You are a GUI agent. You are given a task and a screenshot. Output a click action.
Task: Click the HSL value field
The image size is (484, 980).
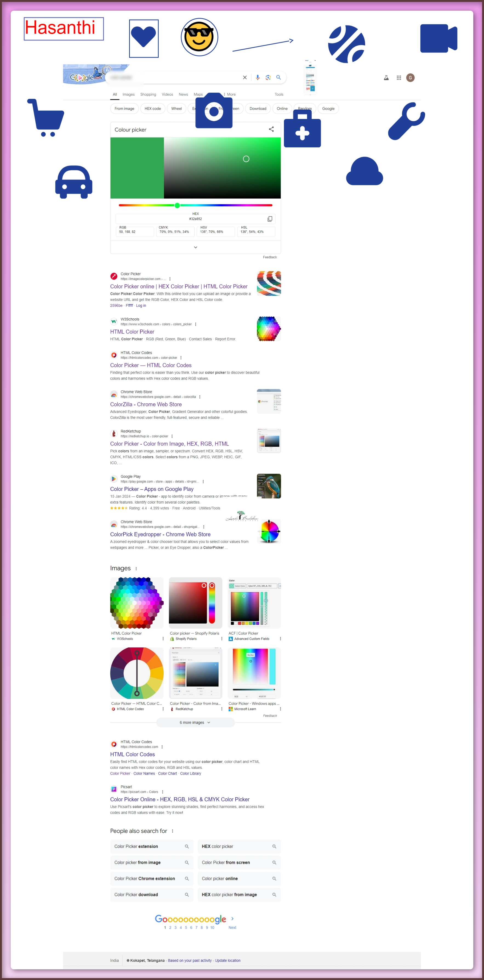pyautogui.click(x=256, y=232)
